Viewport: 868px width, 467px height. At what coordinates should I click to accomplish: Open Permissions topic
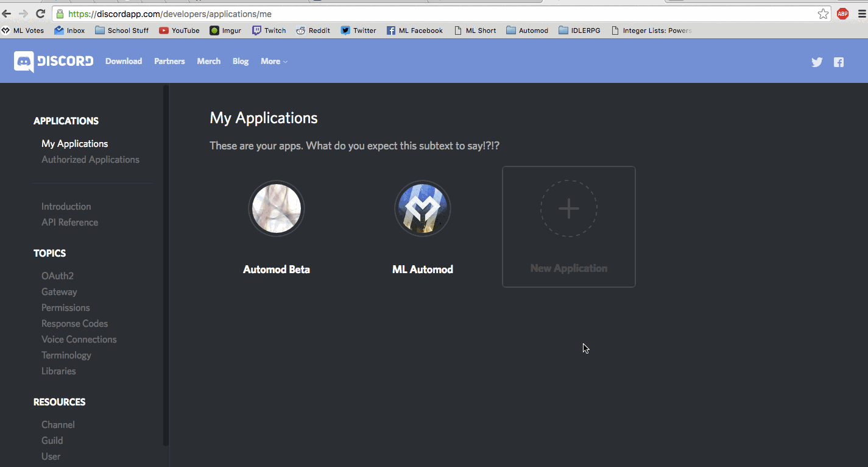66,308
